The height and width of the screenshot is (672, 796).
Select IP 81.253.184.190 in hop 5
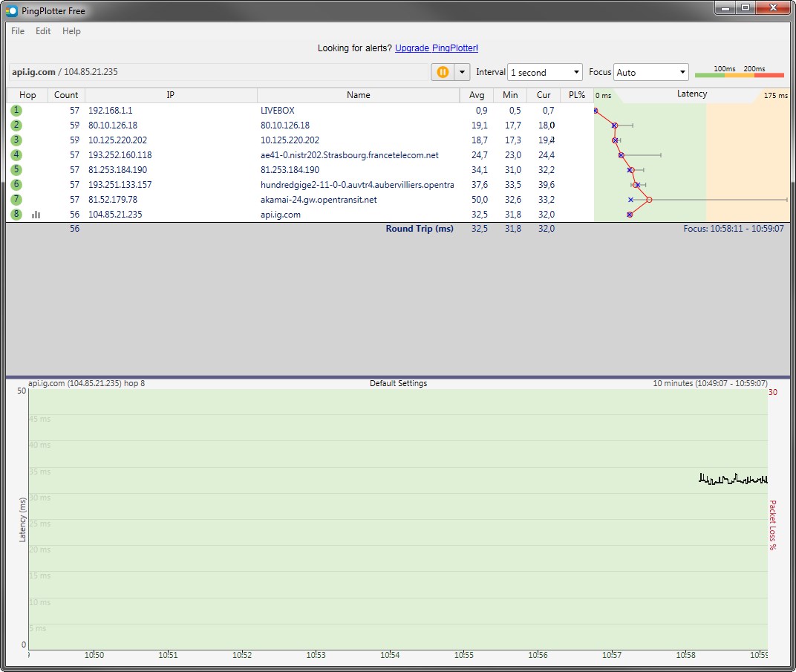coord(118,169)
